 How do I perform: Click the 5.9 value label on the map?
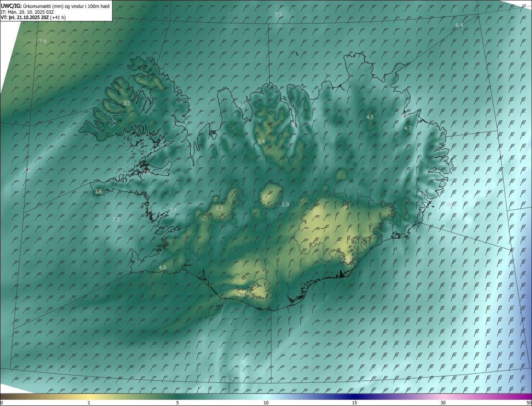[x=285, y=205]
